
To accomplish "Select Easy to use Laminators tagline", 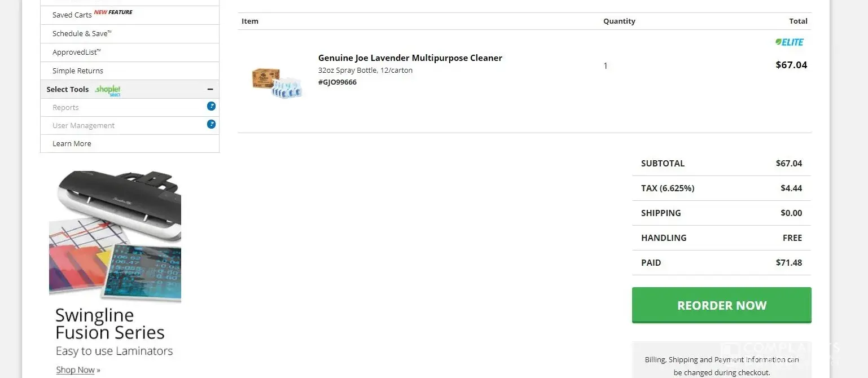I will click(x=114, y=351).
